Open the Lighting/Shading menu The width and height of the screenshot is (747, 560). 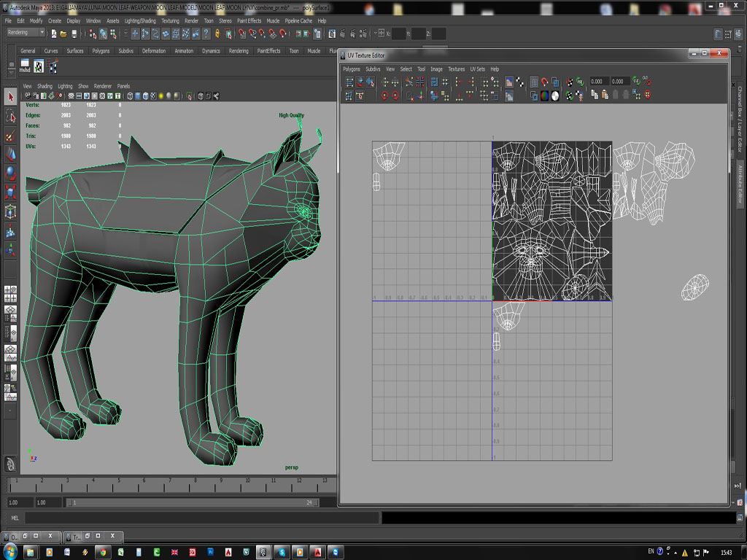click(x=140, y=21)
